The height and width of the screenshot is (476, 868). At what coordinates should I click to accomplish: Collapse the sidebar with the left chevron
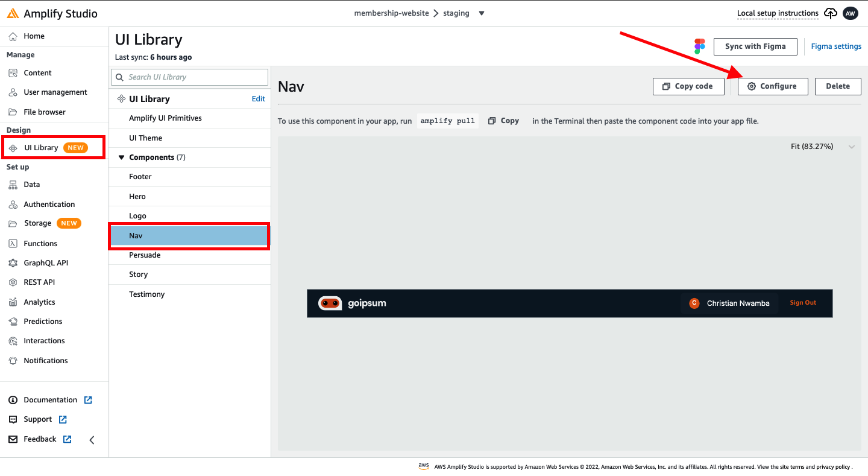coord(92,440)
